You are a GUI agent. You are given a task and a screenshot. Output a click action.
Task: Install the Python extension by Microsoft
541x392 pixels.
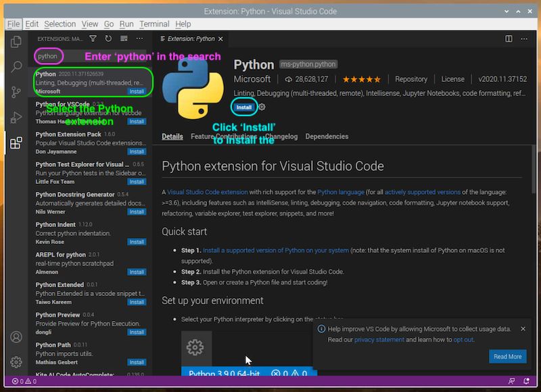click(245, 107)
